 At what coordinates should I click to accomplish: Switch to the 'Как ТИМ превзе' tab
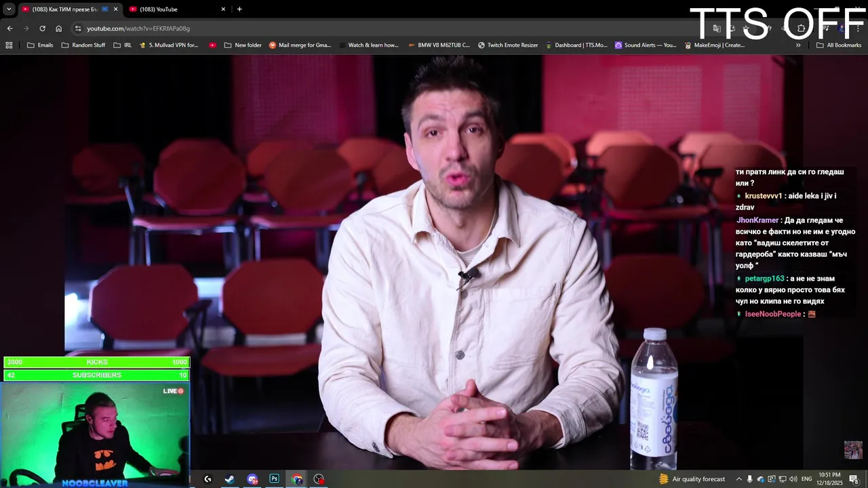pyautogui.click(x=68, y=9)
